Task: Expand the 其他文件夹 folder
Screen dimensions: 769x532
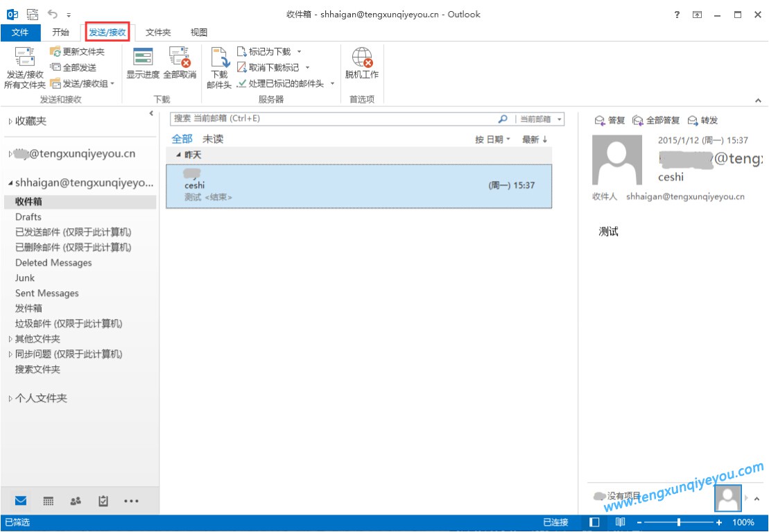Action: point(10,339)
